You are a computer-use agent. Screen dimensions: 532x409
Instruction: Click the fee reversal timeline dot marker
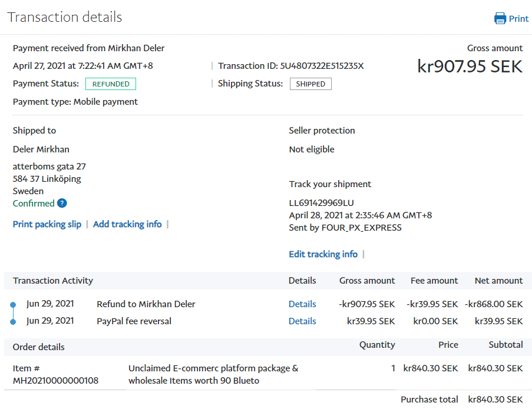tap(13, 321)
